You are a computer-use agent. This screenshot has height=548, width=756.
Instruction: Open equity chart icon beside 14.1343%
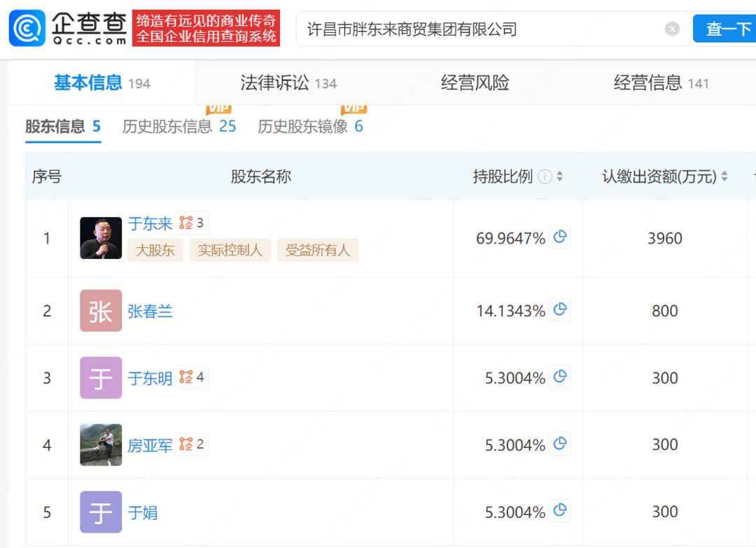[560, 309]
